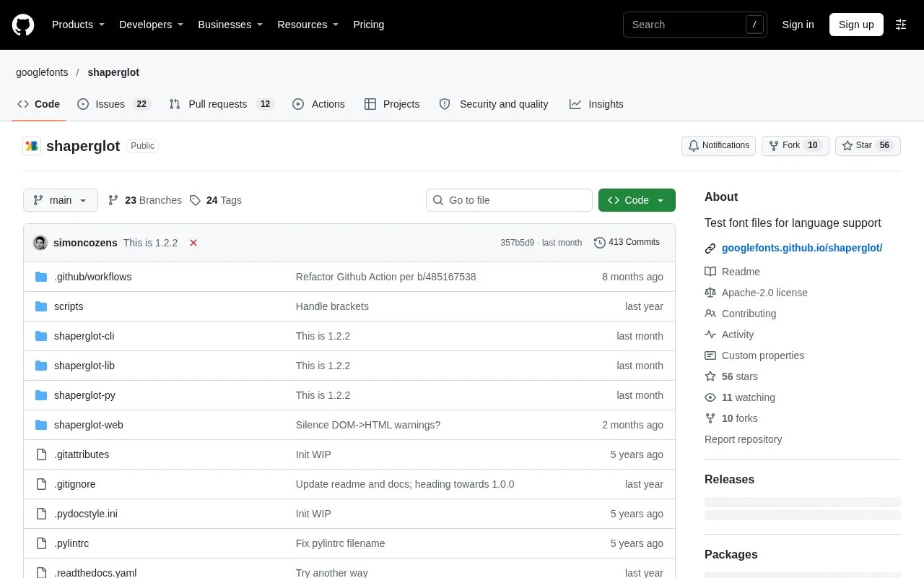Click the .pylintrc file icon
This screenshot has height=578, width=924.
click(41, 543)
